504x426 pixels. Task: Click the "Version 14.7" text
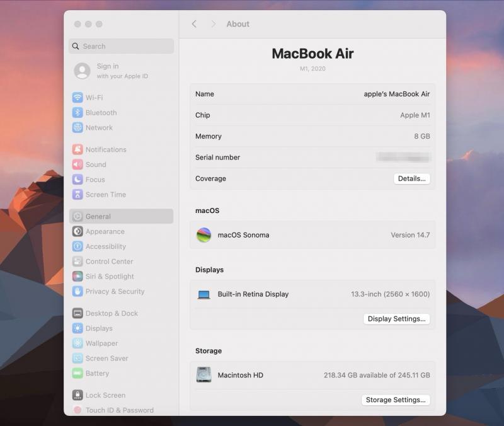coord(410,235)
